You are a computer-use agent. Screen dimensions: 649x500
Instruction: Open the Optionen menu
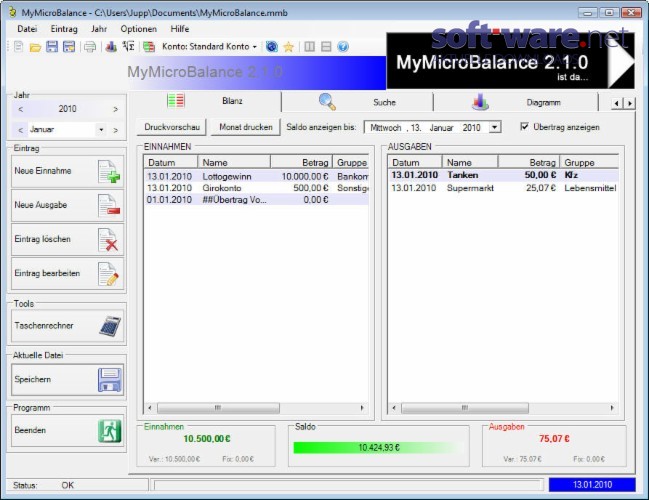pyautogui.click(x=138, y=29)
